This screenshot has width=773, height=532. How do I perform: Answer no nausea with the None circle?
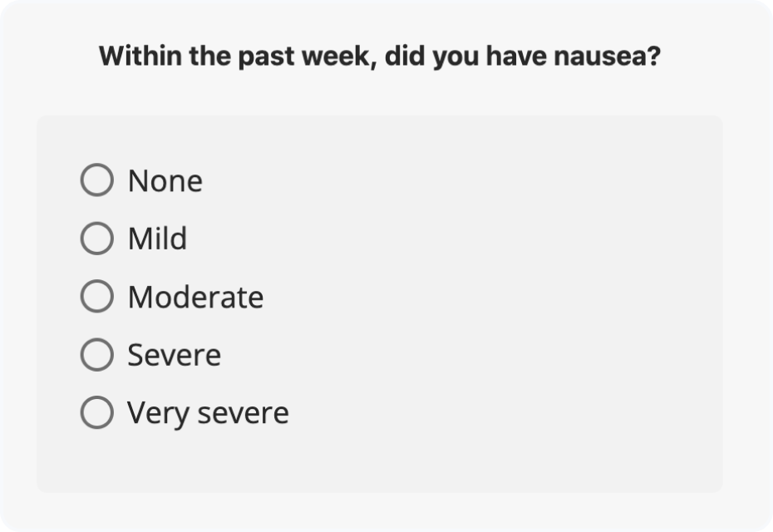[97, 180]
